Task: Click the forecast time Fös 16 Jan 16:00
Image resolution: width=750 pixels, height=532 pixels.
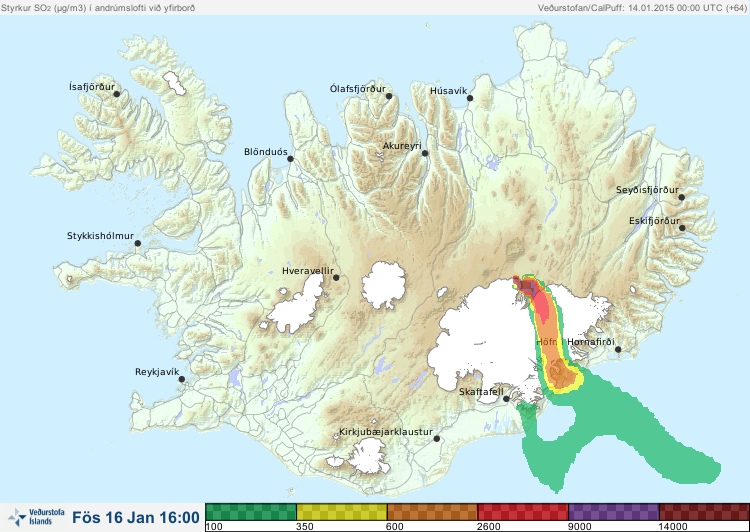Action: tap(136, 518)
